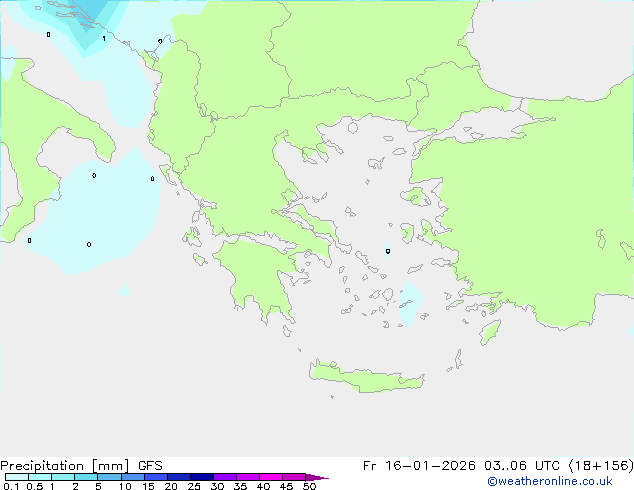Click the '50' legend value

(x=309, y=486)
